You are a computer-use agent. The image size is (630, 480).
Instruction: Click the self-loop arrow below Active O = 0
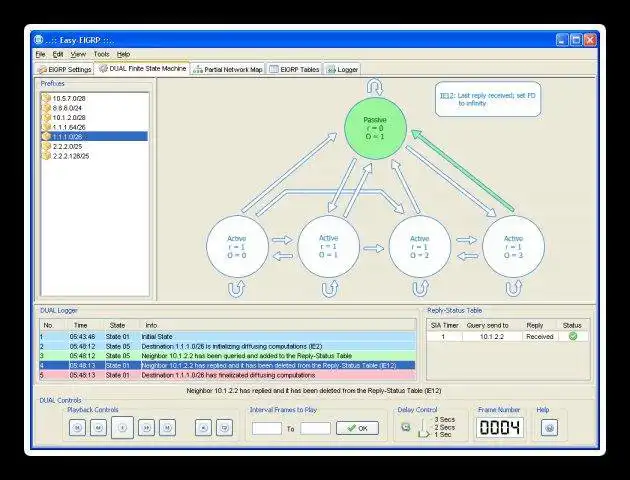236,288
